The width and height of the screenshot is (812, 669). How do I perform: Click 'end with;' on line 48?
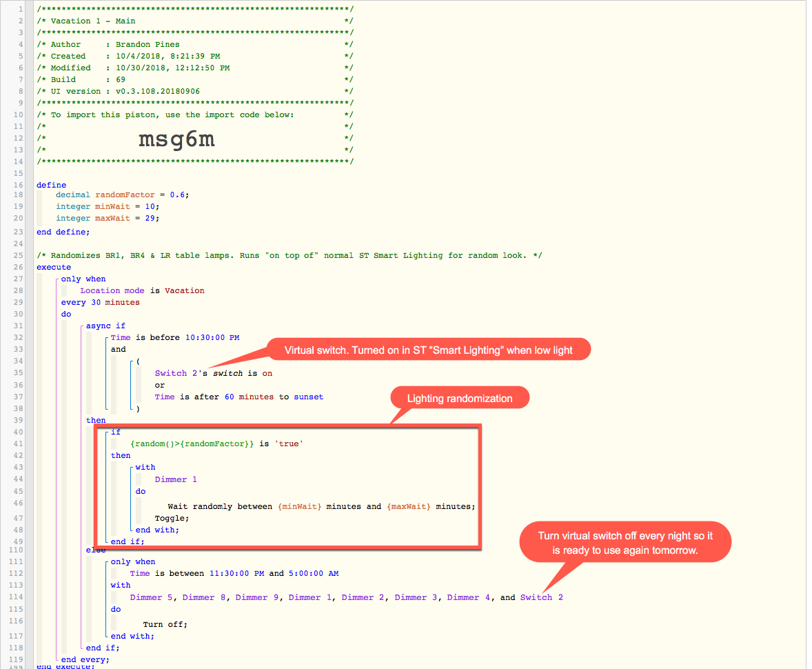click(x=157, y=530)
